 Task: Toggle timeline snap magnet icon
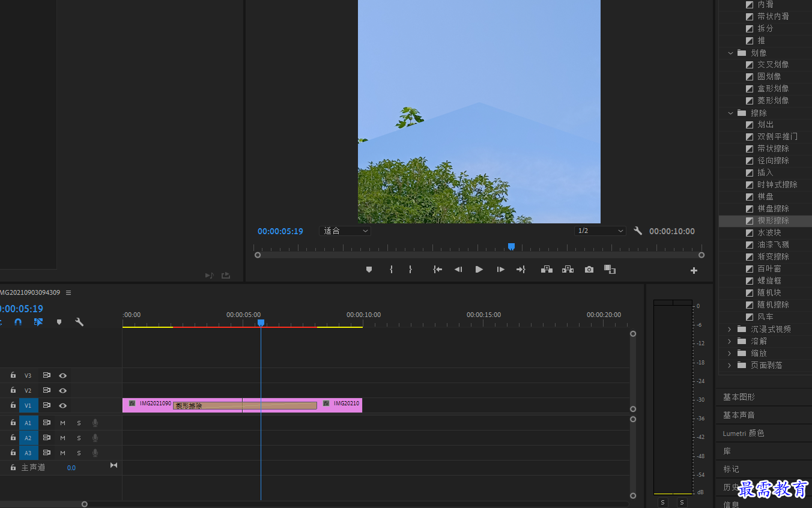click(x=18, y=322)
